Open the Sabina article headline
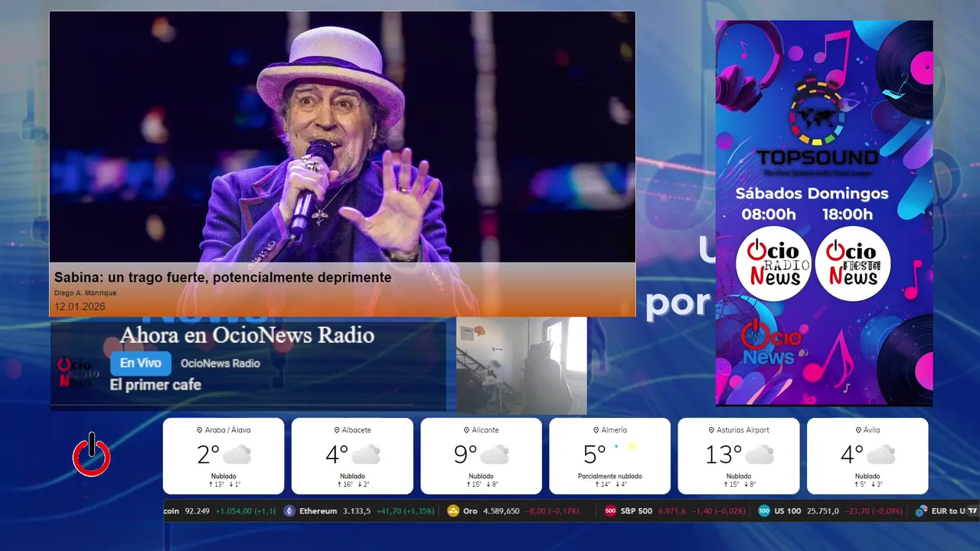 [x=223, y=278]
